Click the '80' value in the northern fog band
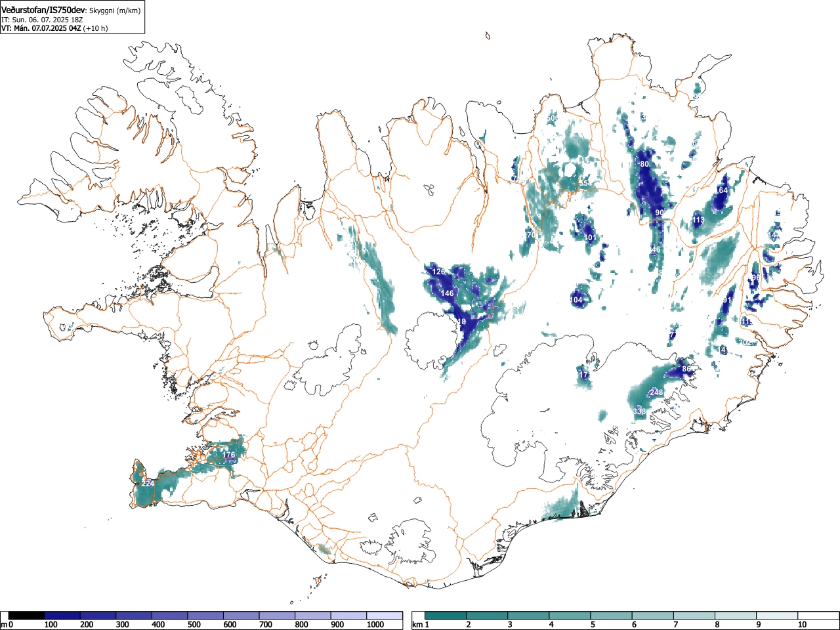 coord(644,164)
